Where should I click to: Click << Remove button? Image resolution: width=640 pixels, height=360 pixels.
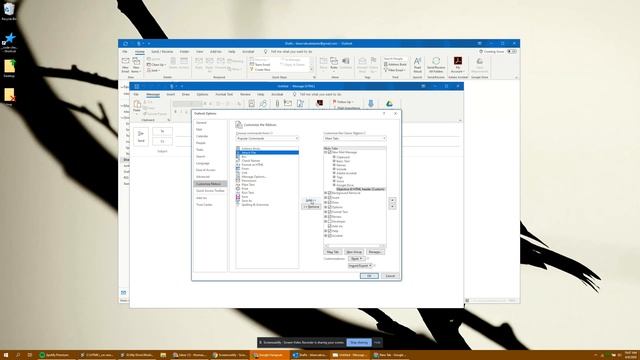coord(311,207)
